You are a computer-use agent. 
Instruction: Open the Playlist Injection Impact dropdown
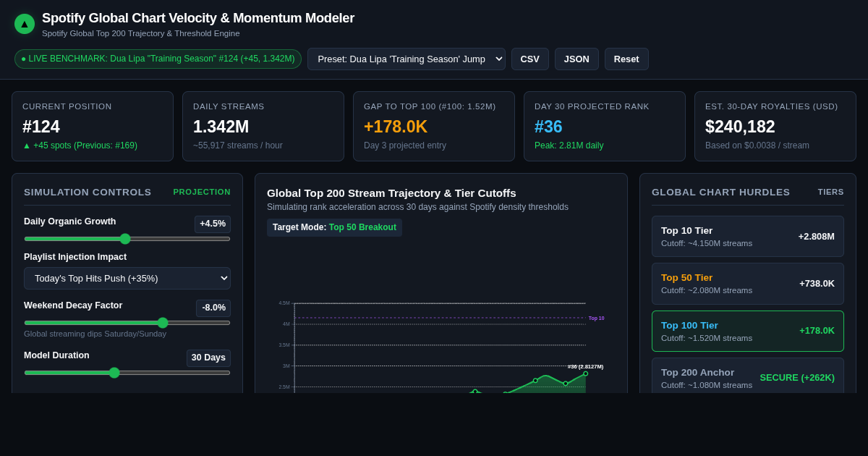127,278
